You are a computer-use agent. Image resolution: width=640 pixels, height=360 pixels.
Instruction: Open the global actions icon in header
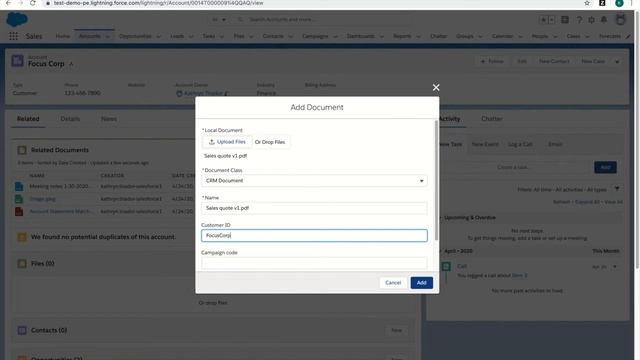565,20
